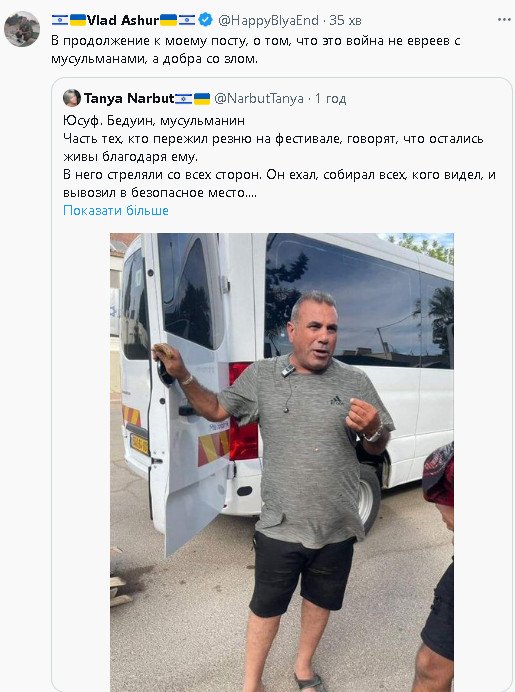Click the Ukrainian flag after Tanya Narbut

point(202,98)
